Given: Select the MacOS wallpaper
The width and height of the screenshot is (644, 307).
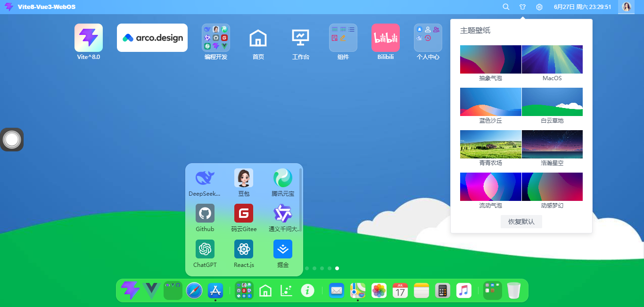Looking at the screenshot, I should point(552,59).
